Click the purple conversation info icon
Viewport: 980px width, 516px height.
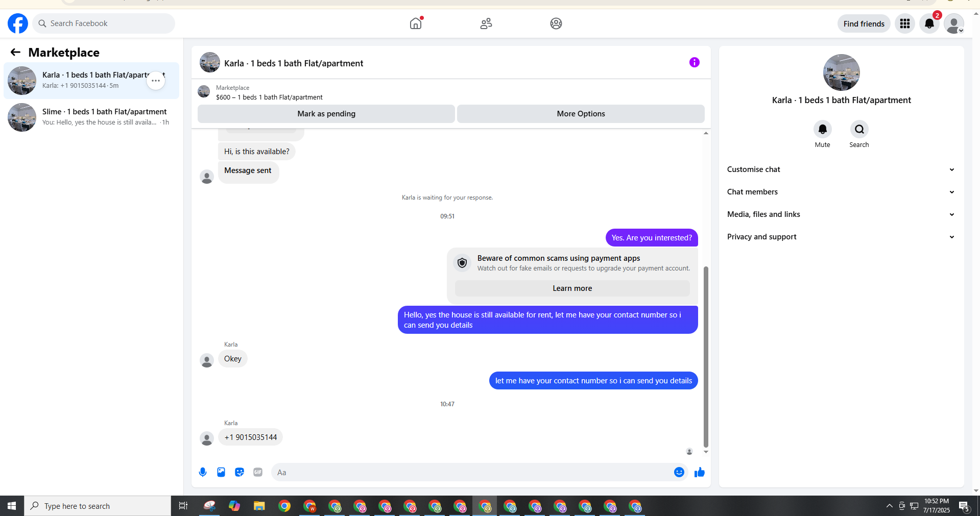point(694,62)
